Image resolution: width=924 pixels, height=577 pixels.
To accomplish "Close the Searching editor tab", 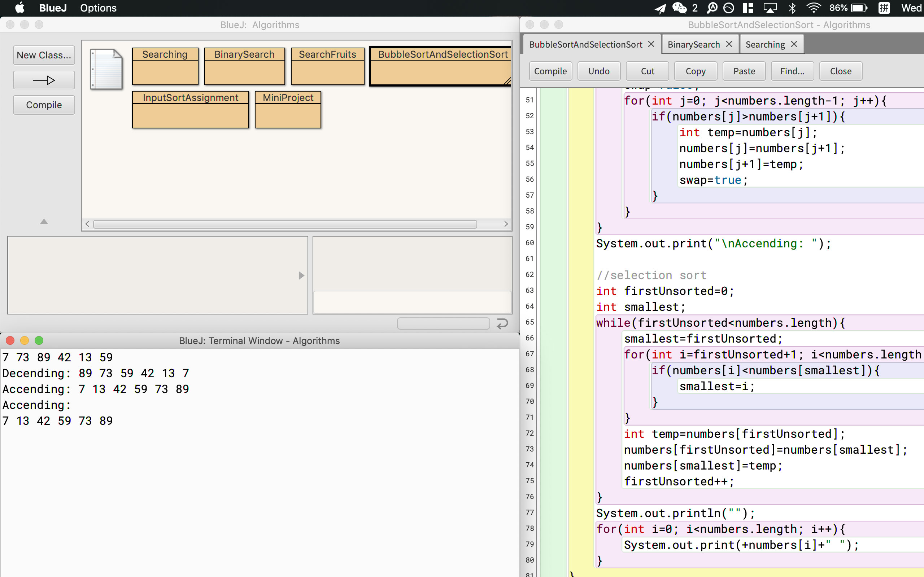I will pyautogui.click(x=794, y=44).
